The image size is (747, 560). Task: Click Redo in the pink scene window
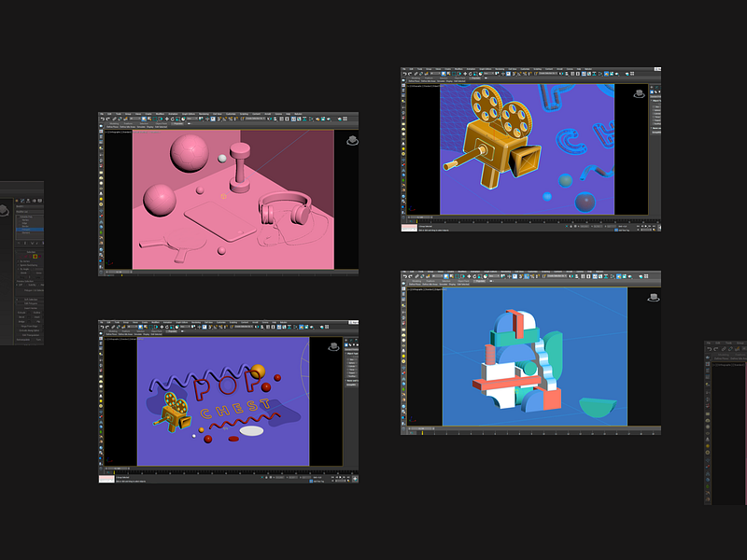pos(107,119)
